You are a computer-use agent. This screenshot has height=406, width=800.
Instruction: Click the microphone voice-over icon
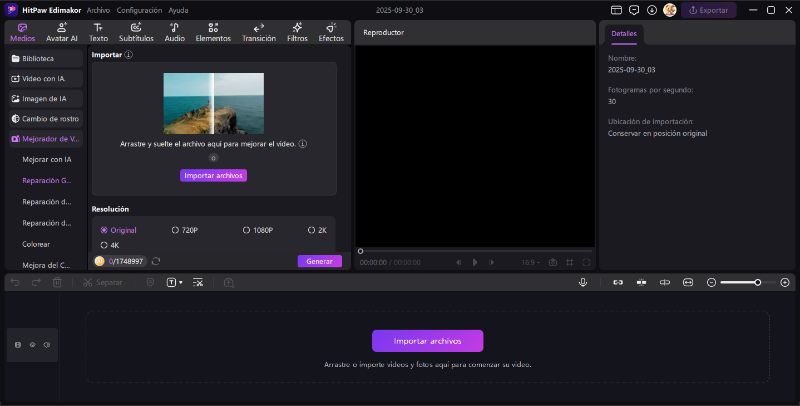click(x=582, y=283)
